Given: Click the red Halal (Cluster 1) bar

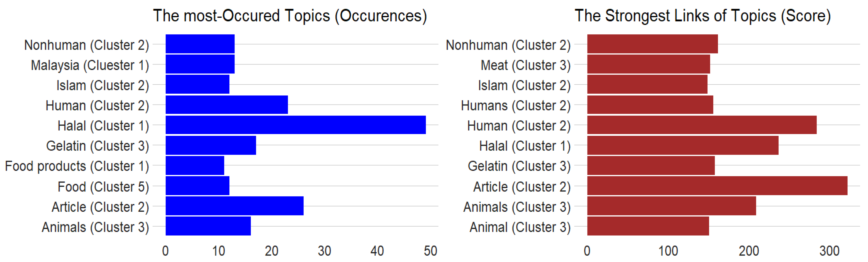Looking at the screenshot, I should click(683, 145).
